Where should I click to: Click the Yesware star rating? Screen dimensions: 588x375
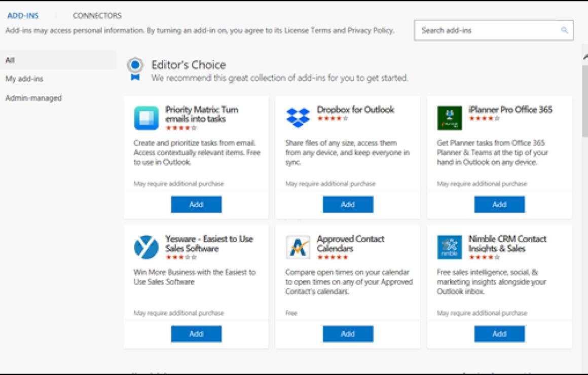coord(181,257)
